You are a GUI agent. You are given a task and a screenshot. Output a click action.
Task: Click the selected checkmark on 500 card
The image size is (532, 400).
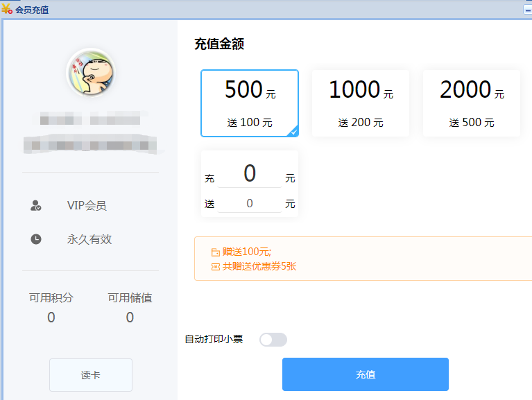(x=293, y=132)
